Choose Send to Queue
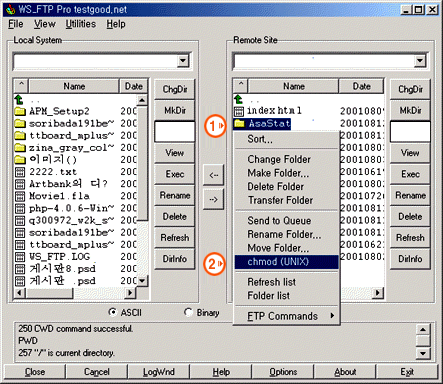 287,221
